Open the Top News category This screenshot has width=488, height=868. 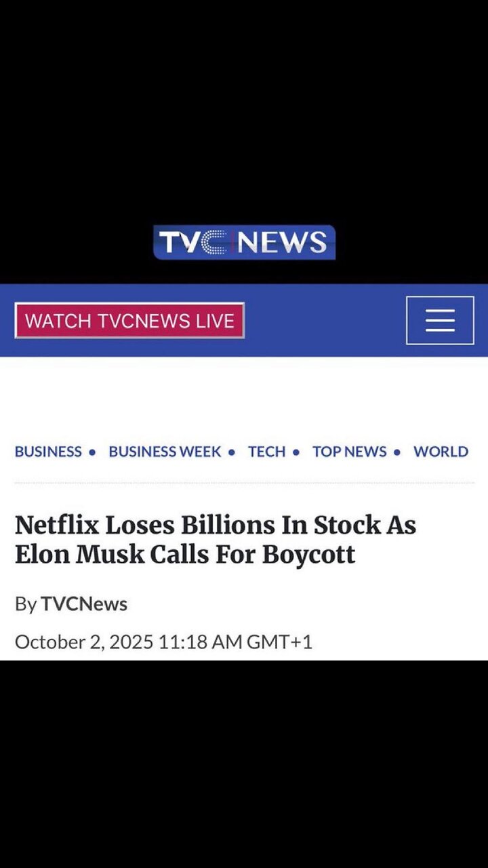click(349, 452)
